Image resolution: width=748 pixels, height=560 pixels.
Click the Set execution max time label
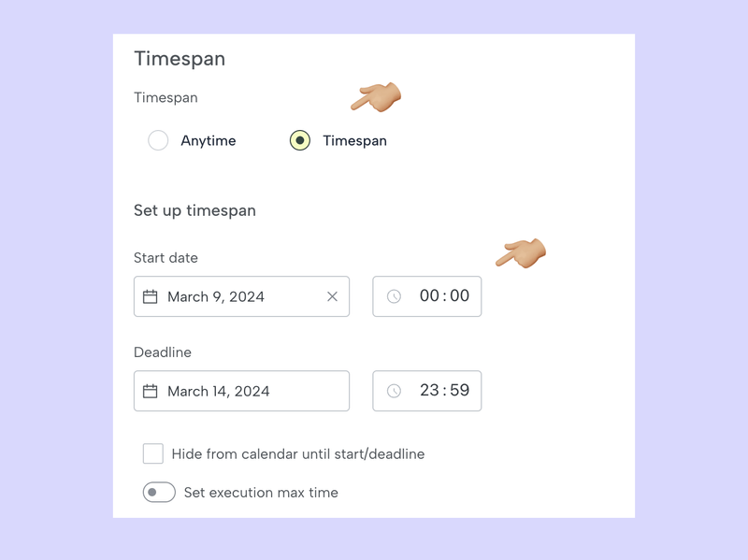pos(261,493)
